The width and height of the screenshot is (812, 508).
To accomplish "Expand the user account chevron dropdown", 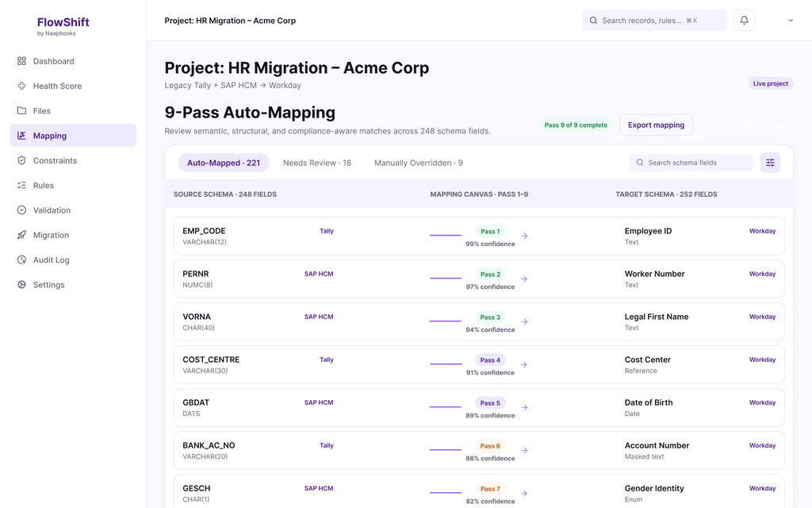I will (x=791, y=21).
